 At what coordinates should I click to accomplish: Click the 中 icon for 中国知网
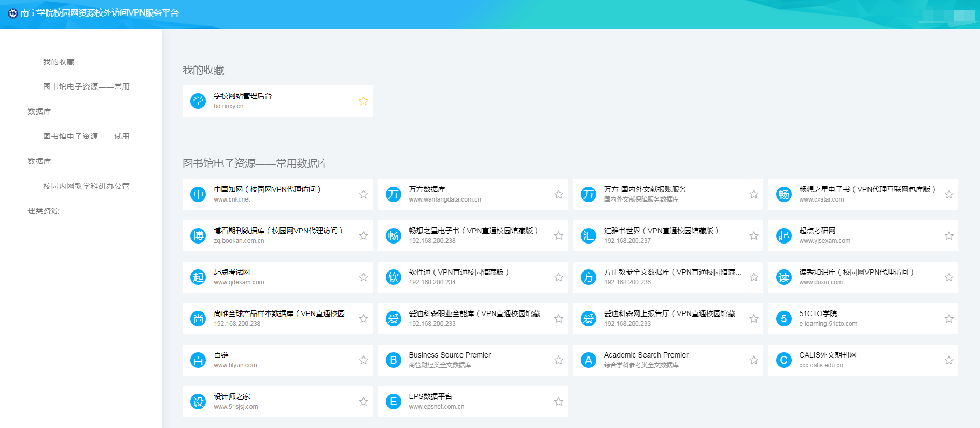tap(198, 194)
